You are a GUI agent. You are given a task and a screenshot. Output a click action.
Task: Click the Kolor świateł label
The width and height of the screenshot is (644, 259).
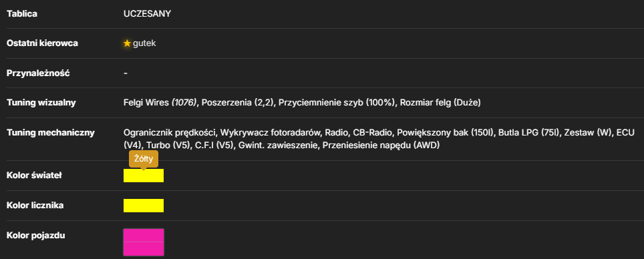point(33,176)
